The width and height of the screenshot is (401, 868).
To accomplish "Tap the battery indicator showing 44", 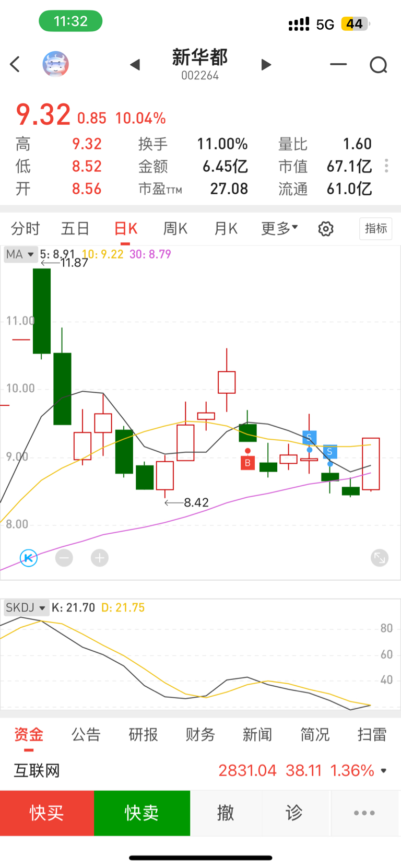I will 355,24.
